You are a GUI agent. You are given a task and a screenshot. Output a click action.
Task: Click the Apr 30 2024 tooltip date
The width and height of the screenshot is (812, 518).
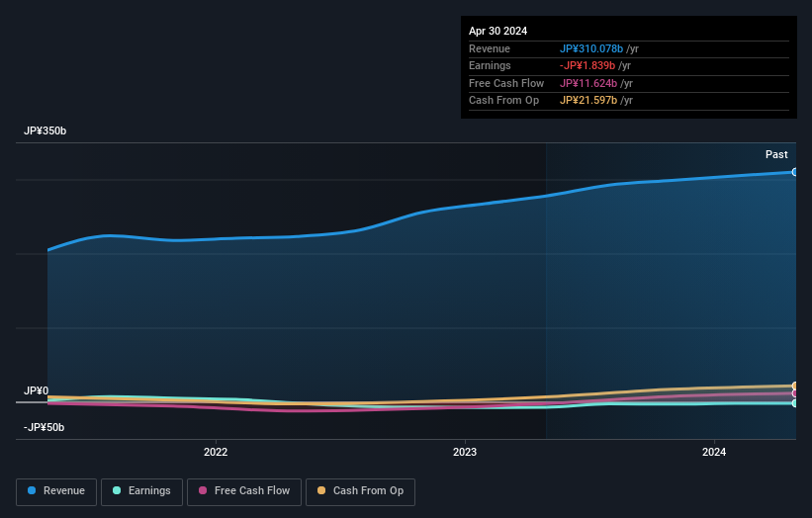497,31
